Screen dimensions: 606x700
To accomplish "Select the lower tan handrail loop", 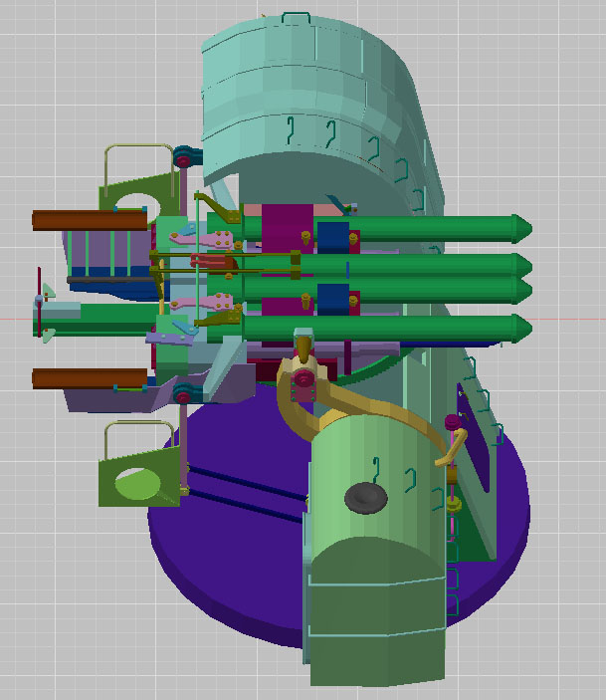I will click(x=138, y=440).
